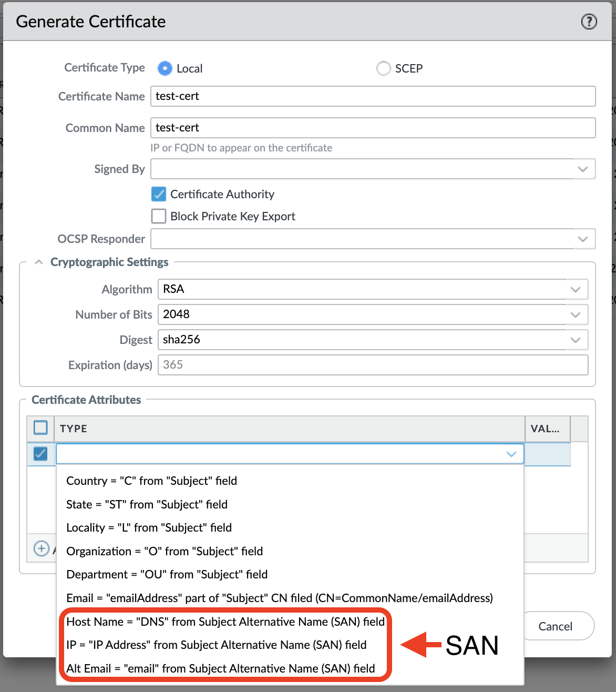Open the OCSP Responder dropdown

(x=583, y=239)
